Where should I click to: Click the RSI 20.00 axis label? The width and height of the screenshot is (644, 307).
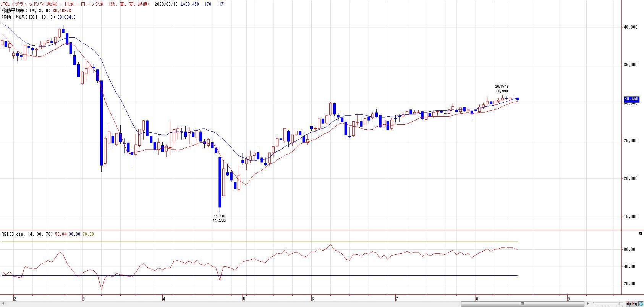(x=630, y=284)
